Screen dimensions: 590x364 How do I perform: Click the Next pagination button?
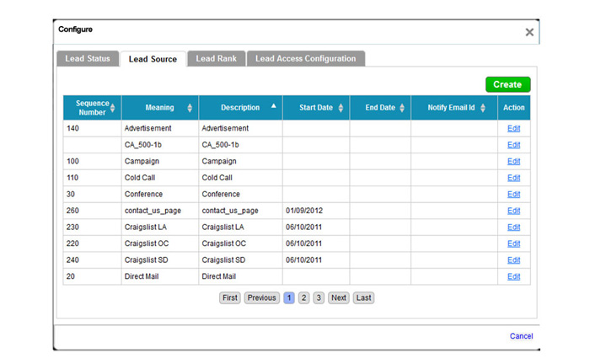(338, 297)
